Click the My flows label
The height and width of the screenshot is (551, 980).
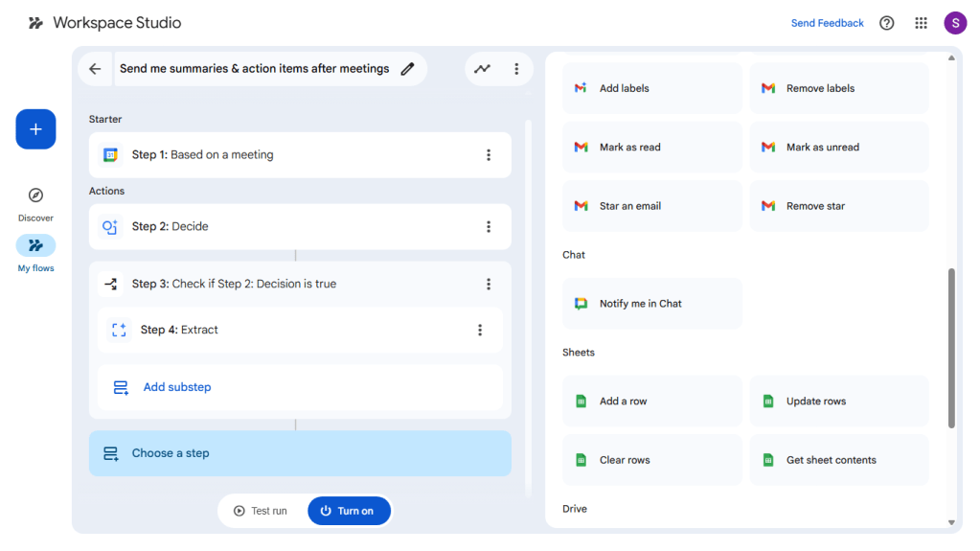(x=35, y=268)
